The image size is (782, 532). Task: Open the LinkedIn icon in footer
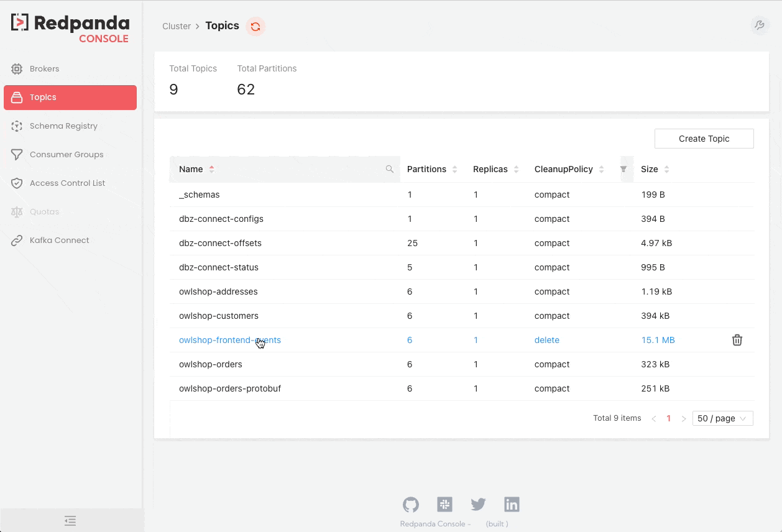(x=512, y=504)
